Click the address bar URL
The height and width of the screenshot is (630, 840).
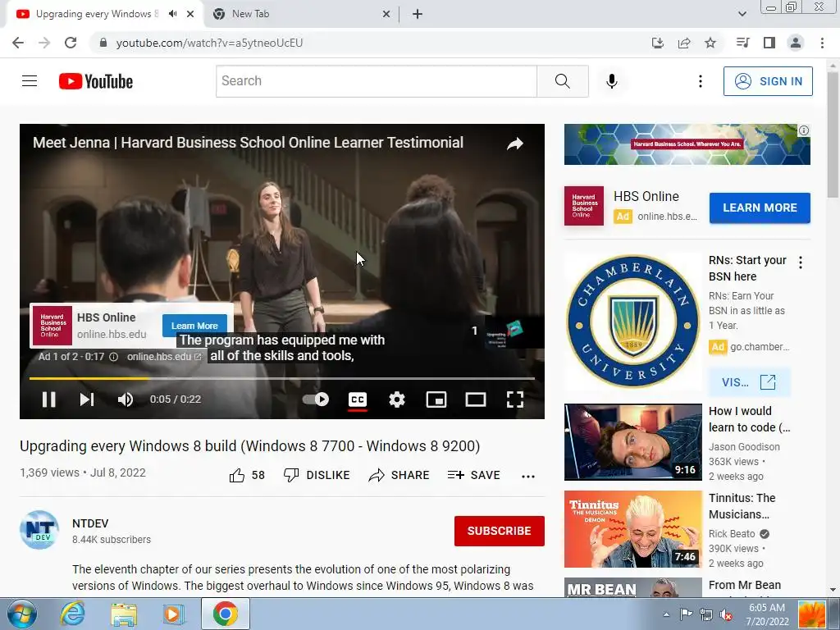pos(209,43)
